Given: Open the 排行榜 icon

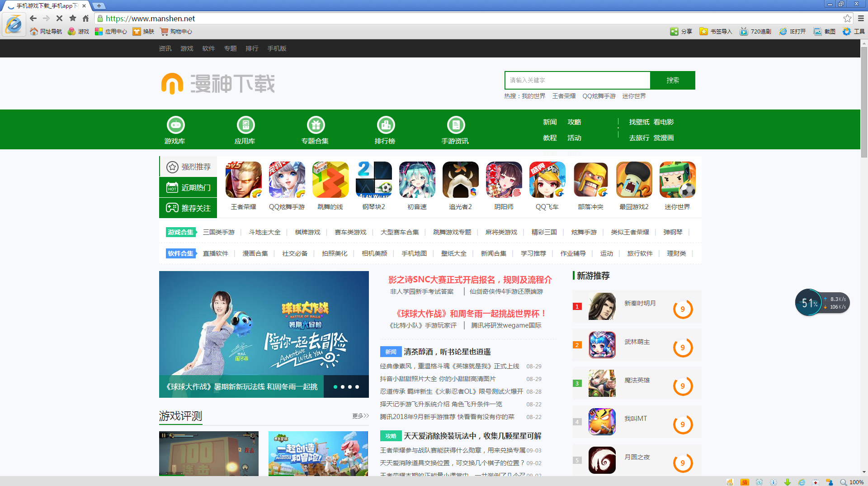Looking at the screenshot, I should [386, 125].
